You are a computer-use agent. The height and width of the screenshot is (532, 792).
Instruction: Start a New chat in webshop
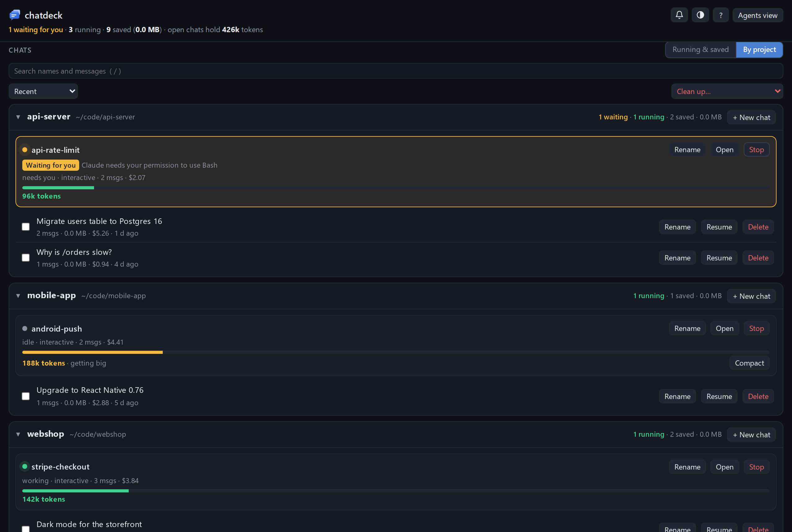pyautogui.click(x=751, y=435)
